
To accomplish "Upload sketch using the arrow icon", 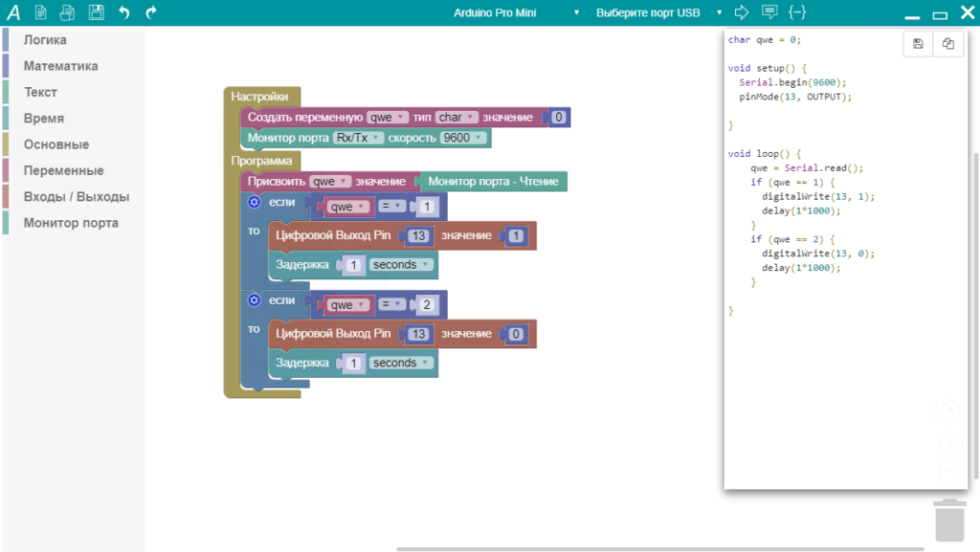I will point(741,12).
